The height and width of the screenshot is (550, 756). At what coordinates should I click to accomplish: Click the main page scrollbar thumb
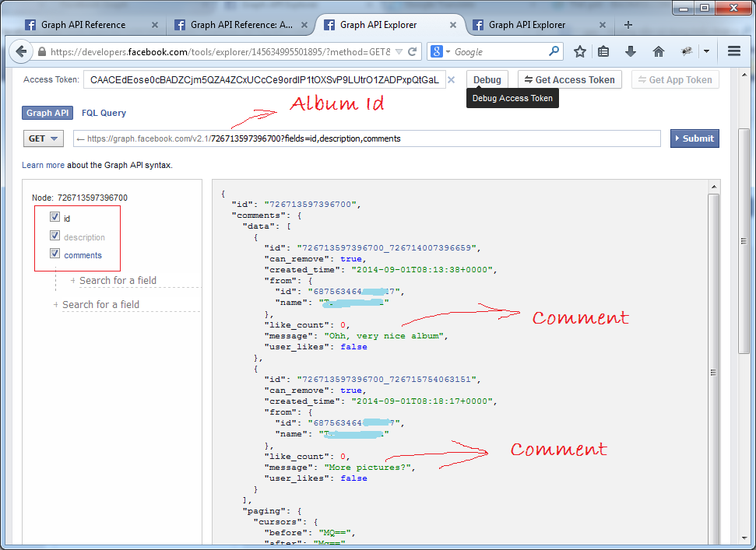tap(744, 241)
